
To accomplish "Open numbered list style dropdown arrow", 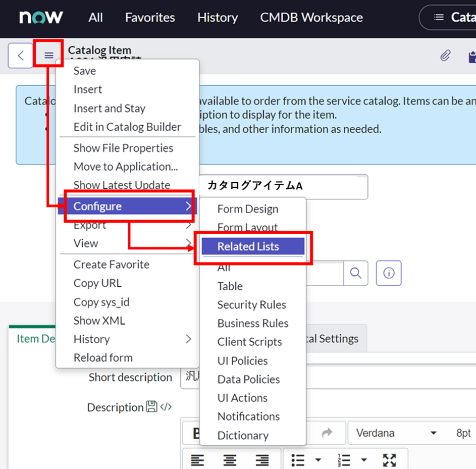I will tap(364, 460).
